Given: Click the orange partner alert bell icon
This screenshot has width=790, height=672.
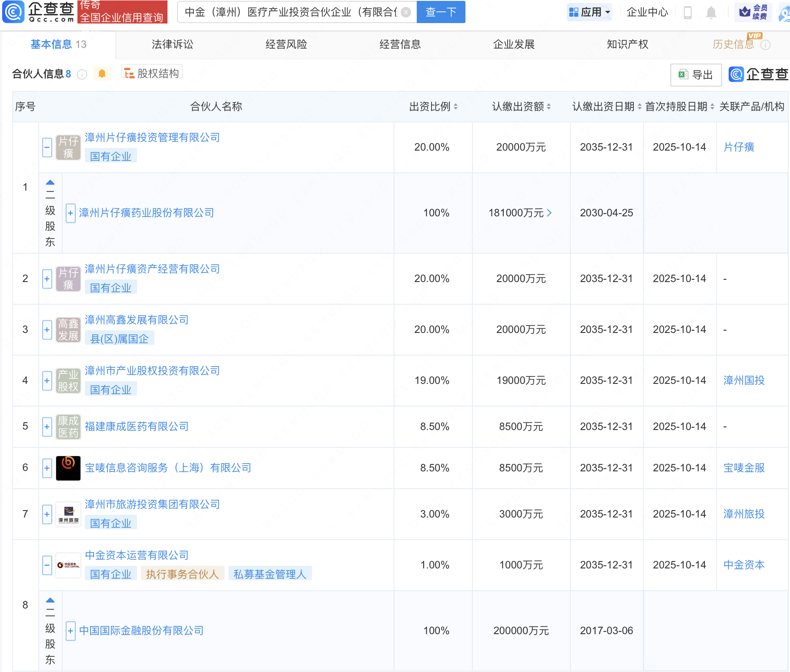Looking at the screenshot, I should 102,74.
